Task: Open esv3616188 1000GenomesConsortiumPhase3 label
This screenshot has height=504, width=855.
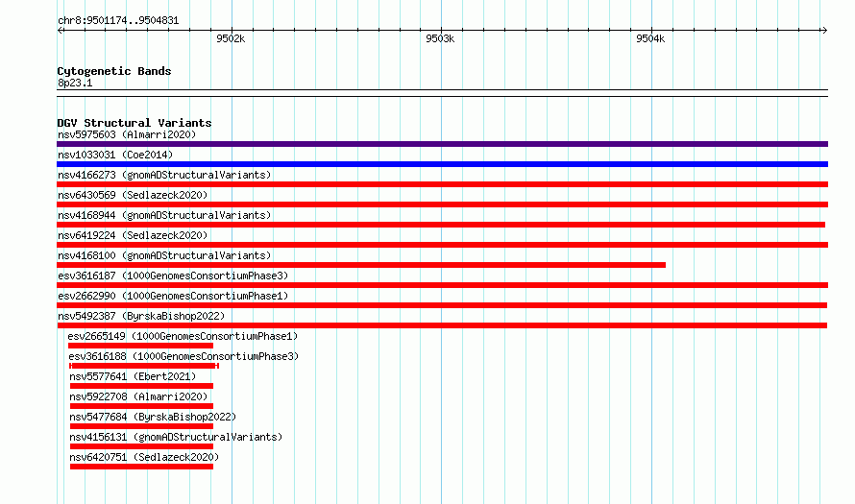Action: (x=183, y=356)
